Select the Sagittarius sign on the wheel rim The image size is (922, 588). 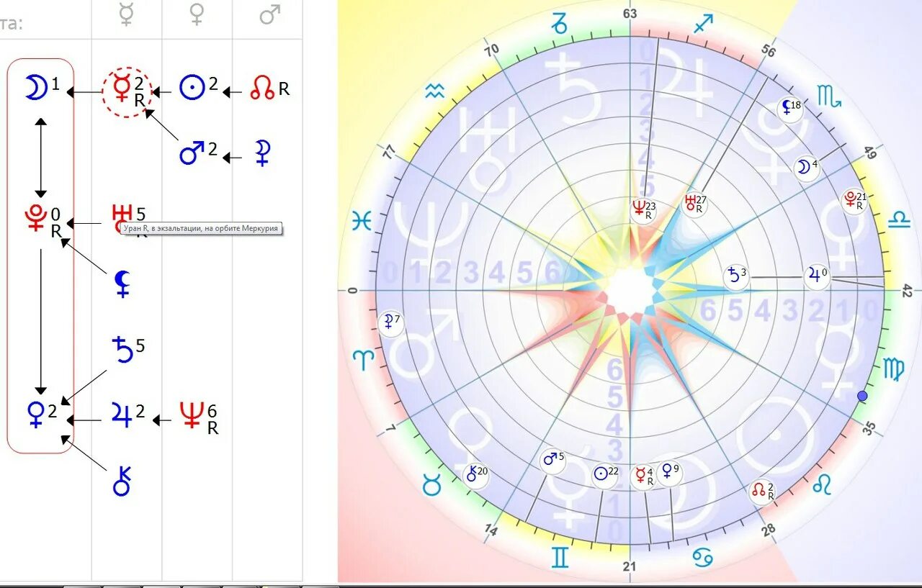pyautogui.click(x=702, y=25)
